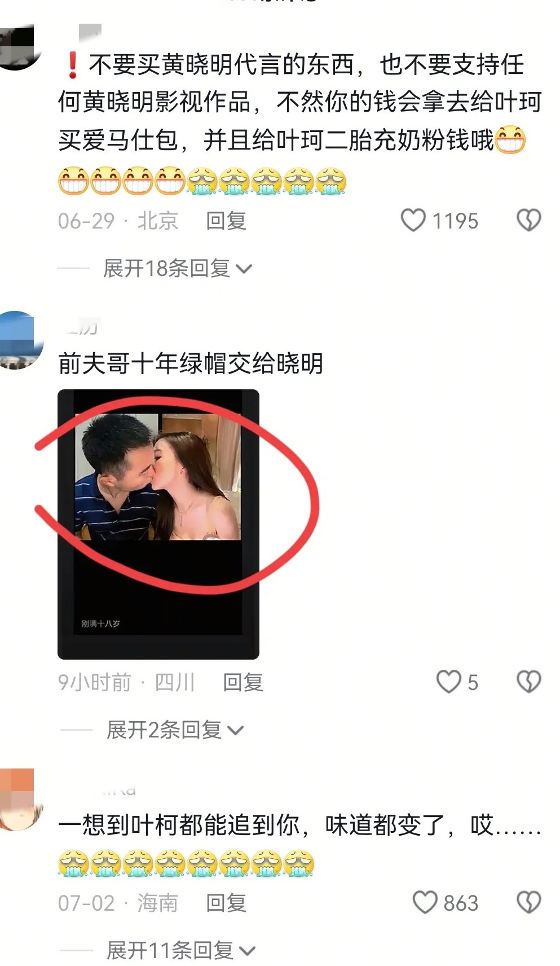The image size is (560, 966).
Task: Expand 展开11条回复 replies
Action: coord(180,950)
